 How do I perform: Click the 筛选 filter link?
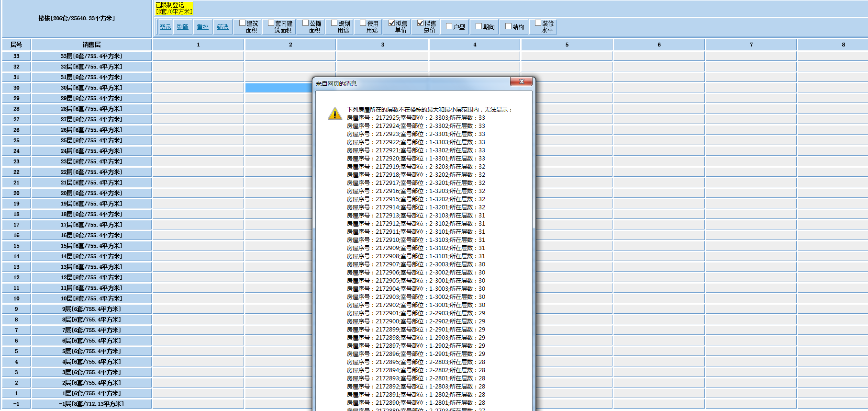pos(223,27)
